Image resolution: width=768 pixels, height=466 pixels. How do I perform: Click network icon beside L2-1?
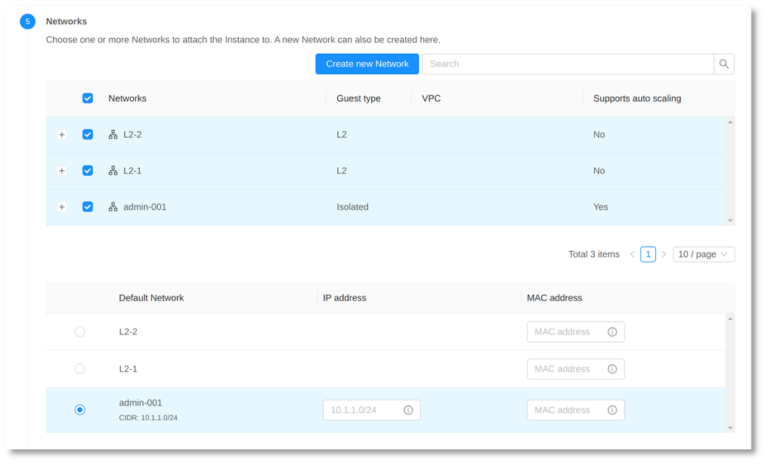113,171
